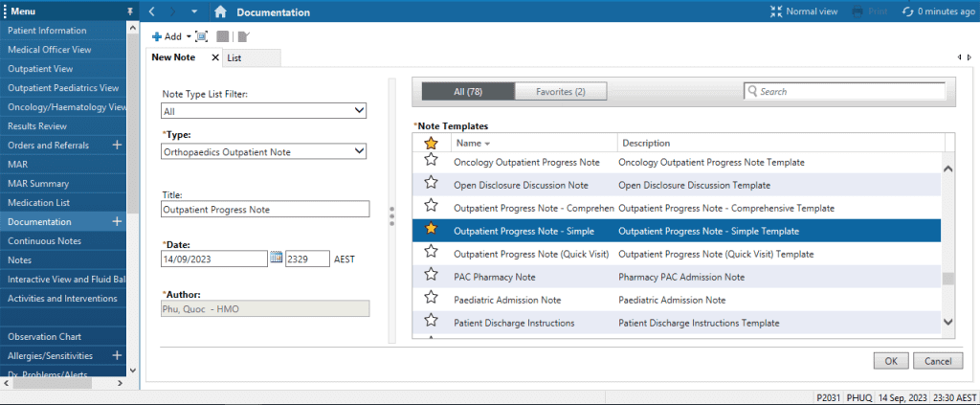
Task: Star the Paediatric Admission Note template
Action: tap(431, 300)
